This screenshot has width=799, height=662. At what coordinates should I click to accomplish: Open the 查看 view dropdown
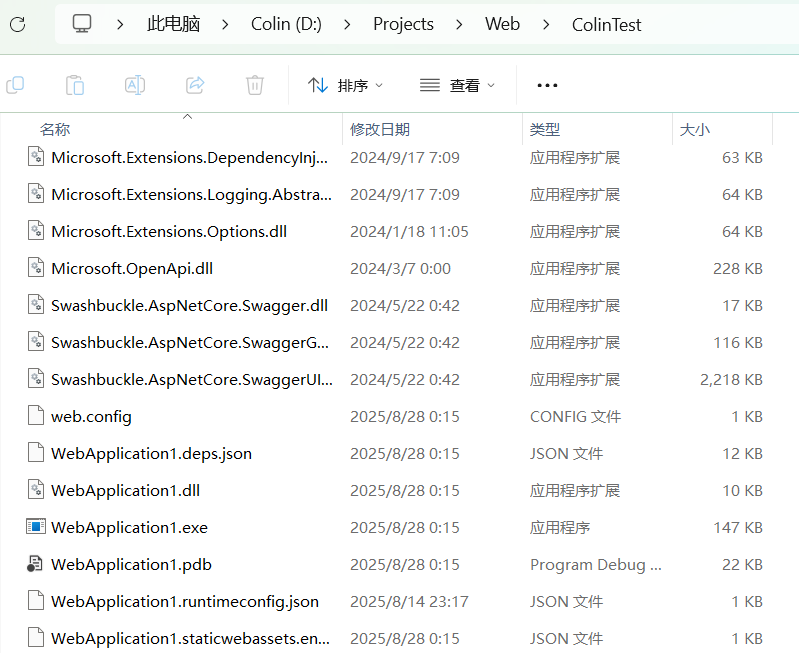pos(457,85)
